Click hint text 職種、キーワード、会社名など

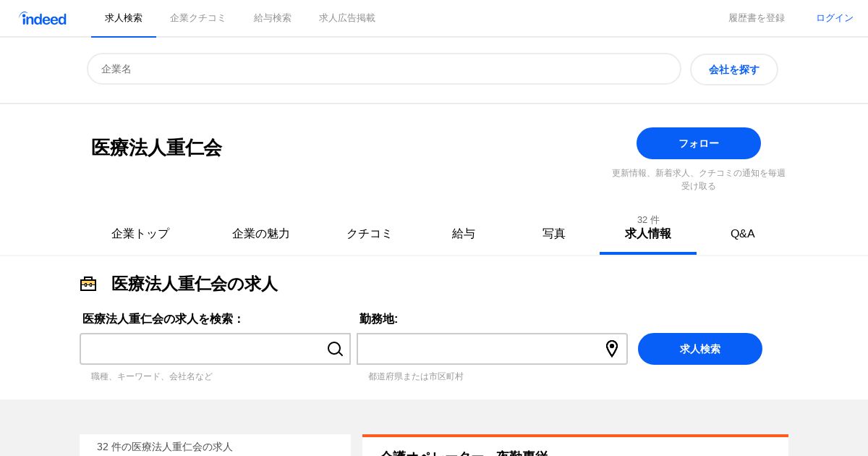(152, 376)
